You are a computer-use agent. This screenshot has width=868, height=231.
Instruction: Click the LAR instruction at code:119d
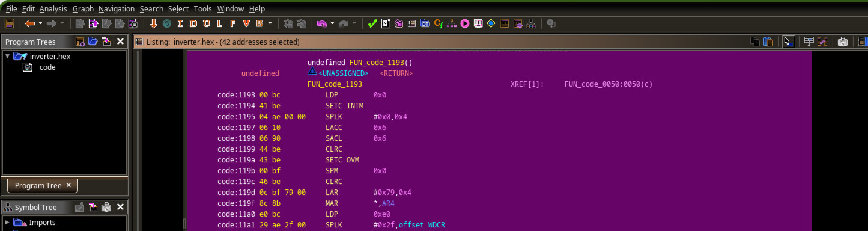click(x=332, y=192)
